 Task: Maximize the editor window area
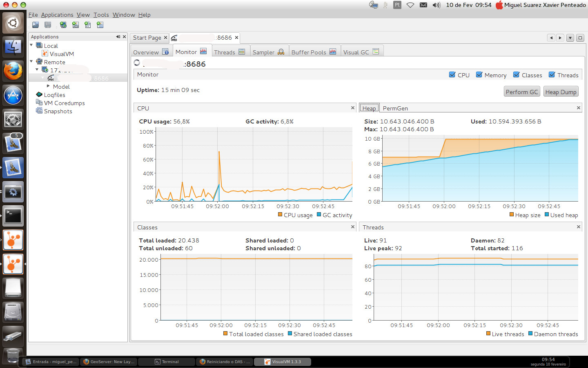pos(580,38)
